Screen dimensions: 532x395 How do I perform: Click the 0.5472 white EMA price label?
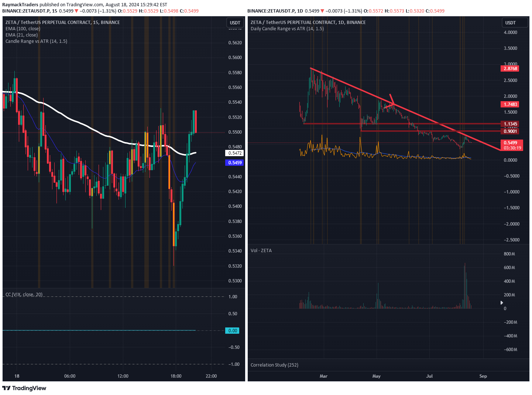[235, 153]
